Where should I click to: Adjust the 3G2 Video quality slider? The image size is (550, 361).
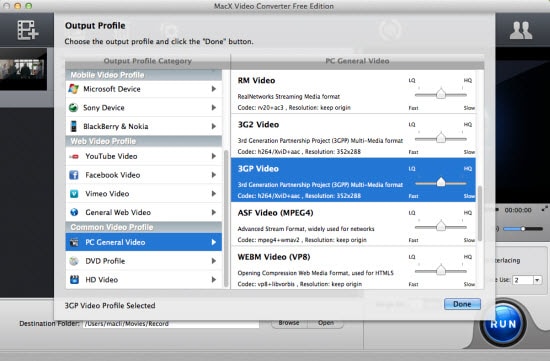coord(441,138)
